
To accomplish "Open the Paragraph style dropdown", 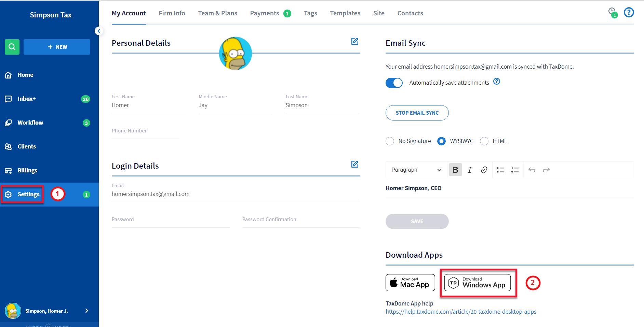I will point(416,170).
